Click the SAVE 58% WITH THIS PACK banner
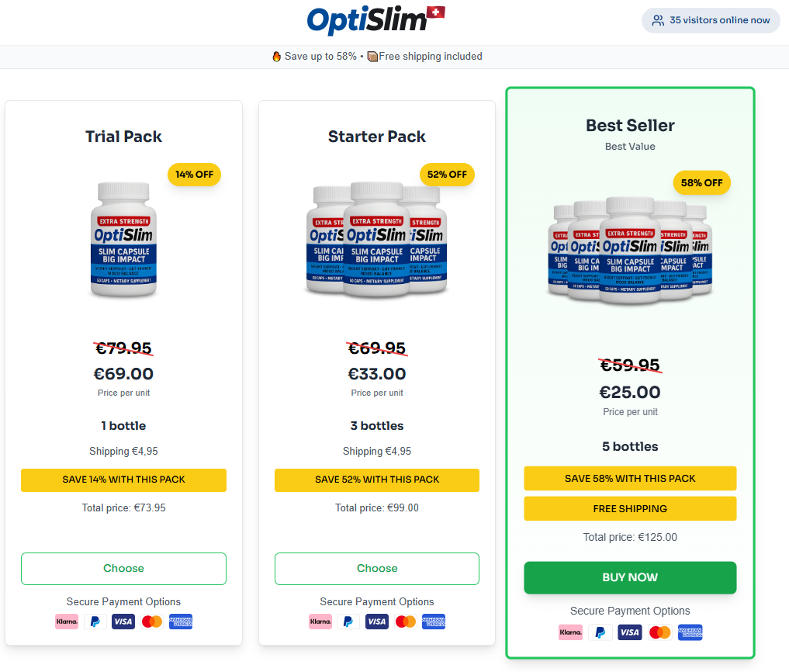This screenshot has height=672, width=789. 630,478
